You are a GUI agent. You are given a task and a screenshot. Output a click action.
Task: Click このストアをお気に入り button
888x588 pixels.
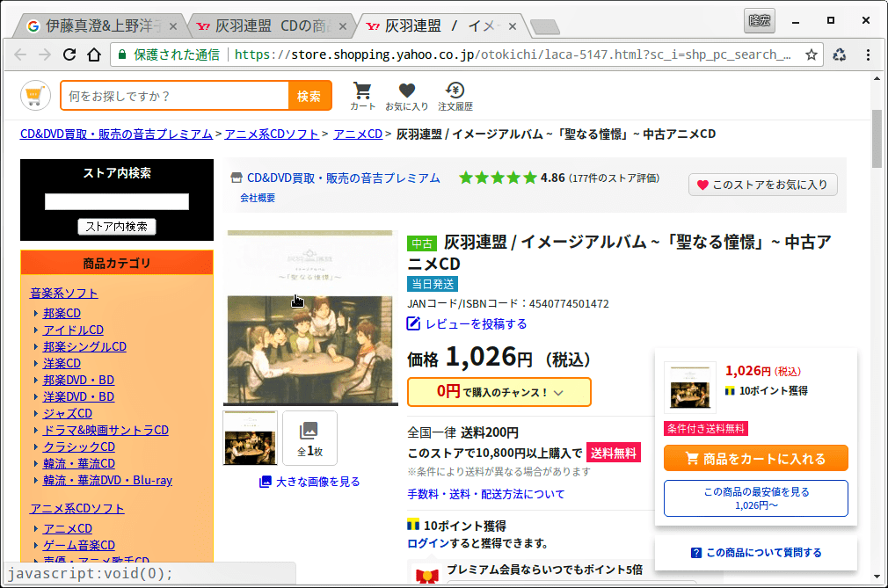point(762,185)
